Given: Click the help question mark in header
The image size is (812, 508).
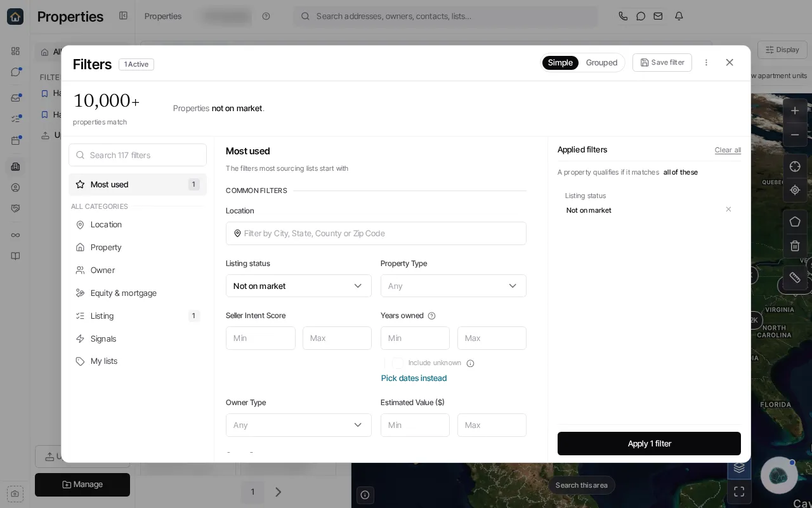Looking at the screenshot, I should (x=266, y=17).
